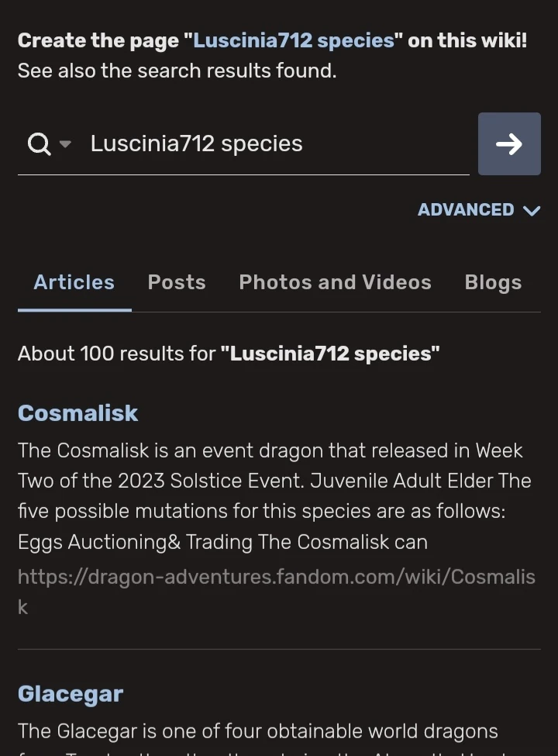Image resolution: width=558 pixels, height=756 pixels.
Task: Click the Glacegar result description text
Action: tap(257, 731)
